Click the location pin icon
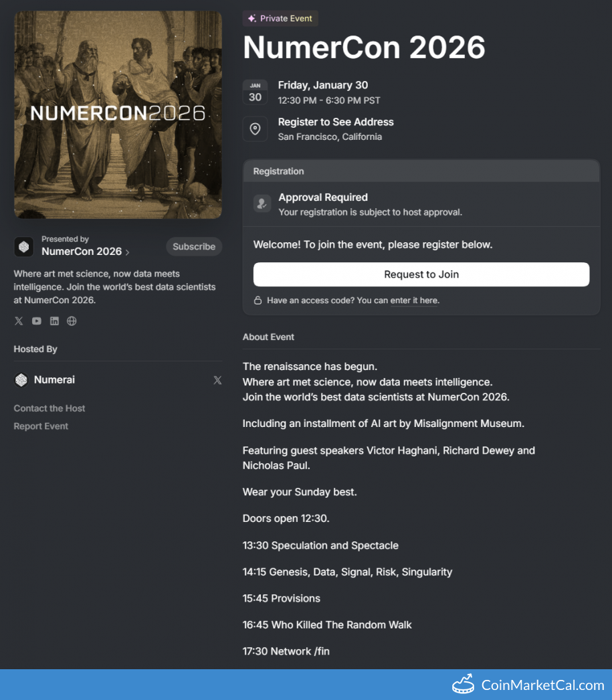The width and height of the screenshot is (612, 700). coord(255,129)
